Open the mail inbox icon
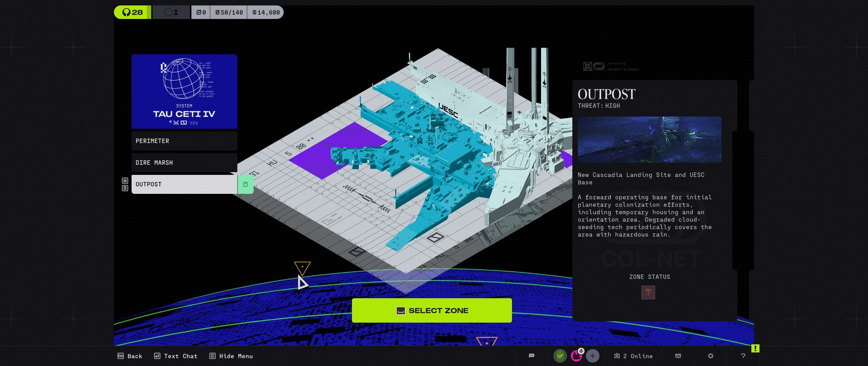868x366 pixels. pos(678,356)
